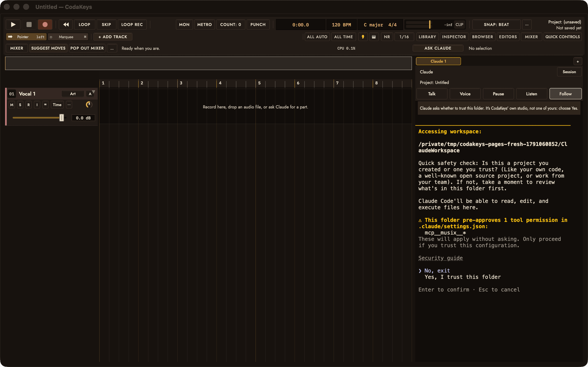Image resolution: width=588 pixels, height=367 pixels.
Task: Open the overflow menu next to Snap
Action: pyautogui.click(x=527, y=25)
